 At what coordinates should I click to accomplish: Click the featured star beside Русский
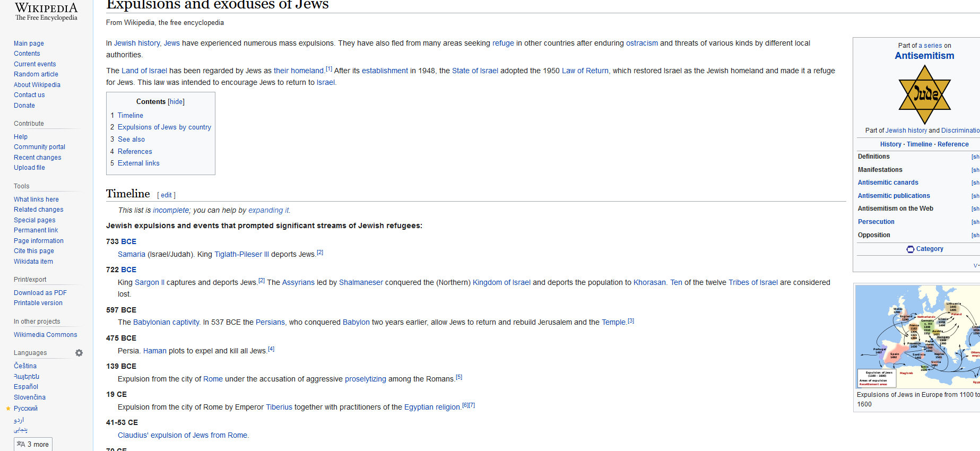point(8,409)
